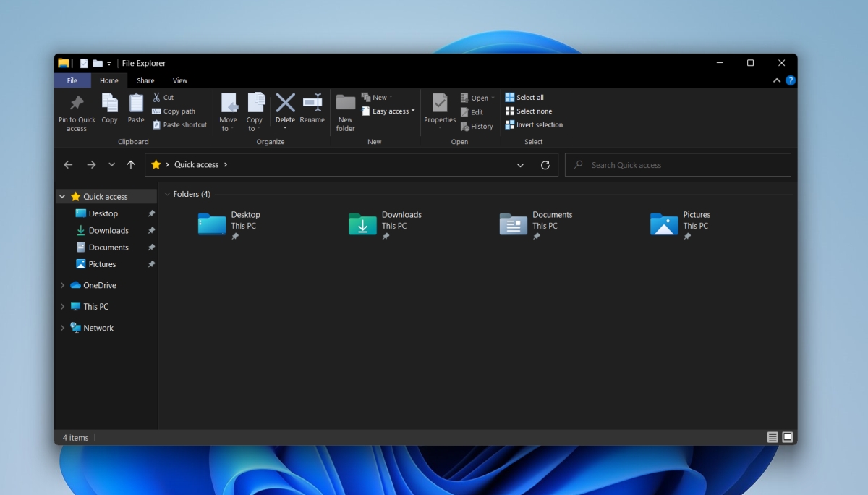Refresh the Quick access view

point(545,165)
